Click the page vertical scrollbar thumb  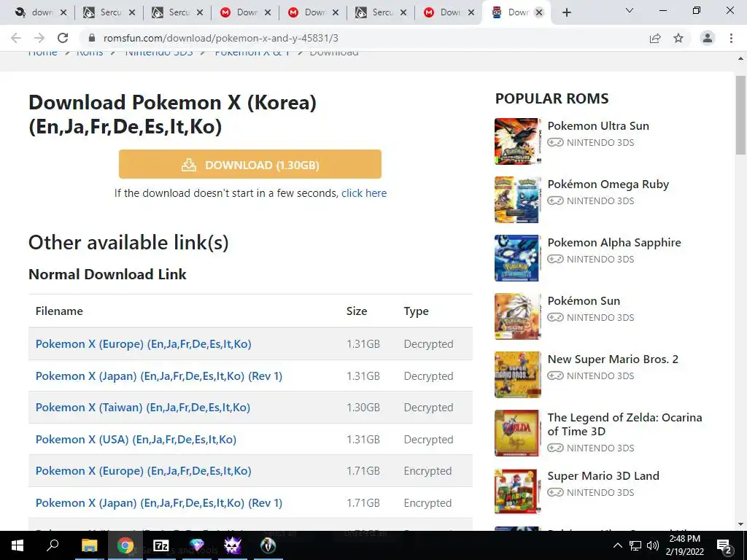click(x=740, y=115)
